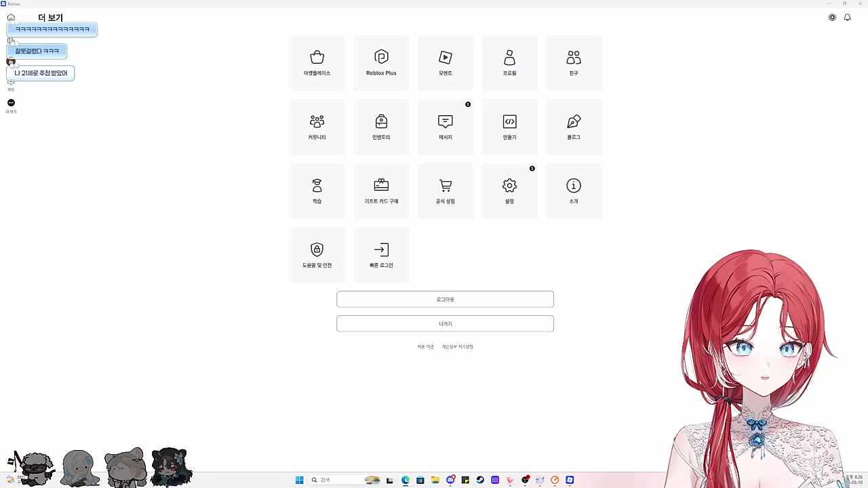Image resolution: width=868 pixels, height=488 pixels.
Task: Open the notifications bell
Action: pos(847,18)
